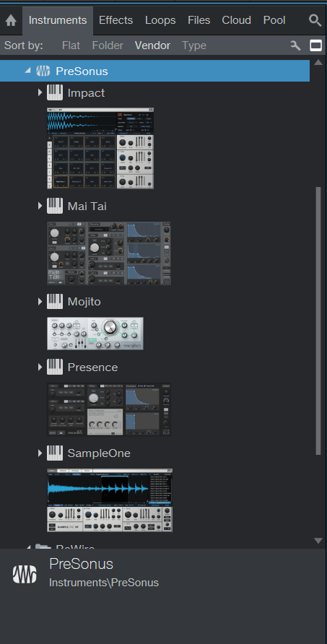Expand the Presence instrument presets
This screenshot has height=644, width=327.
[40, 367]
